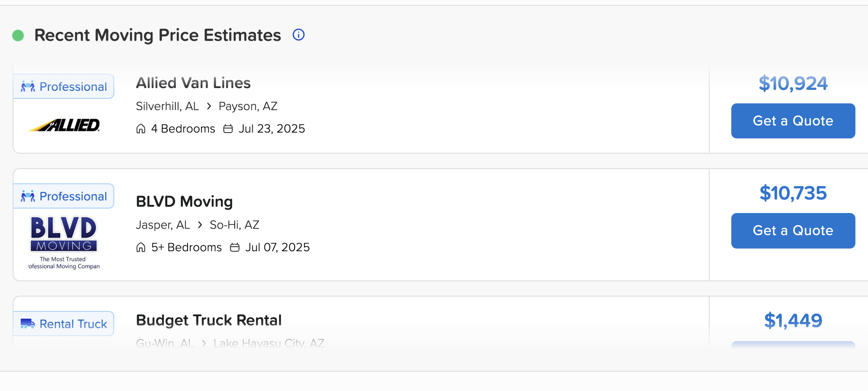Click the Professional badge on BLVD card
This screenshot has height=391, width=868.
[64, 196]
